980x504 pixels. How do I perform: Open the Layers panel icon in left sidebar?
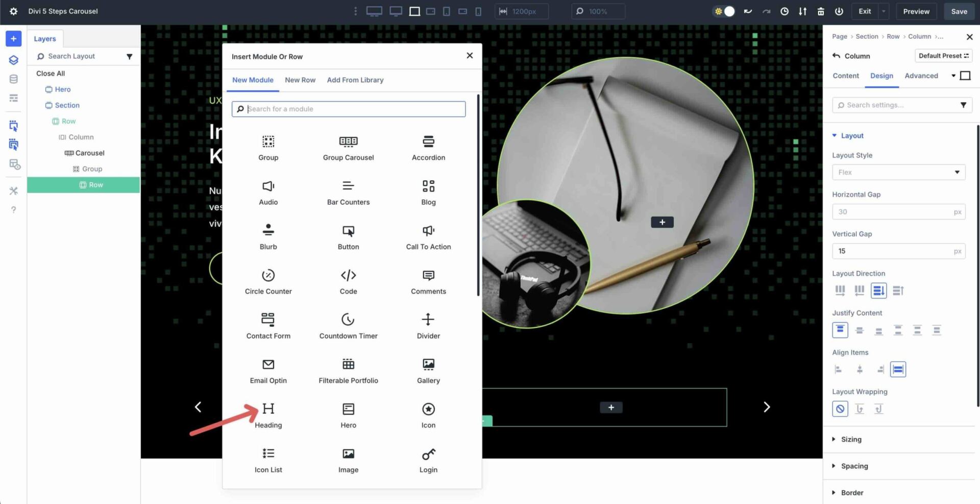tap(13, 60)
